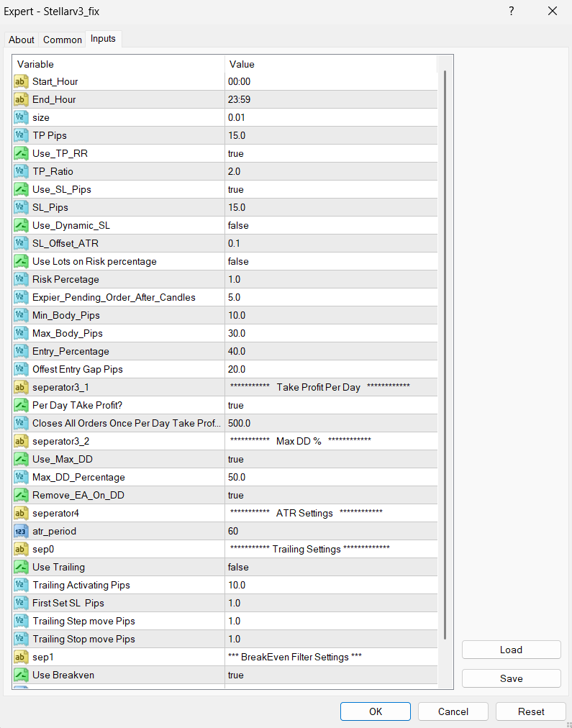The width and height of the screenshot is (572, 728).
Task: Click the boolean icon beside Use Trailing
Action: (21, 568)
